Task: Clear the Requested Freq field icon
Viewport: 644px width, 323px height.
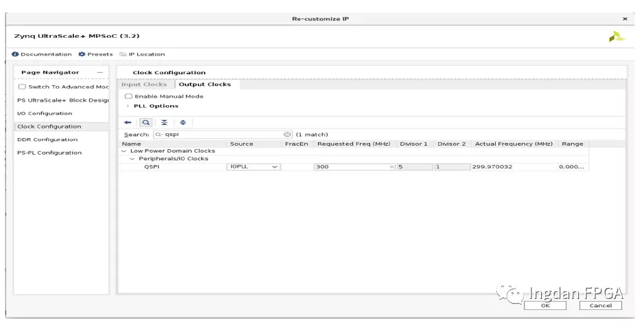Action: (x=392, y=167)
